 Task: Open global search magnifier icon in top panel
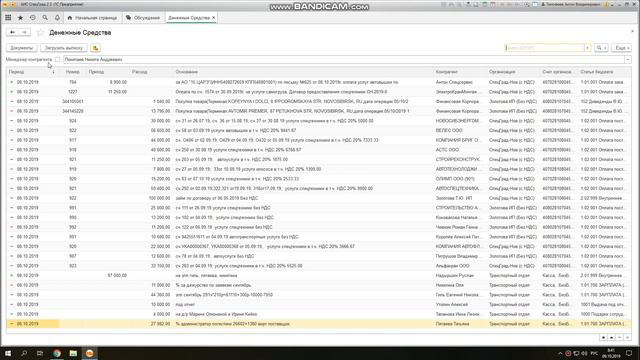[45, 18]
